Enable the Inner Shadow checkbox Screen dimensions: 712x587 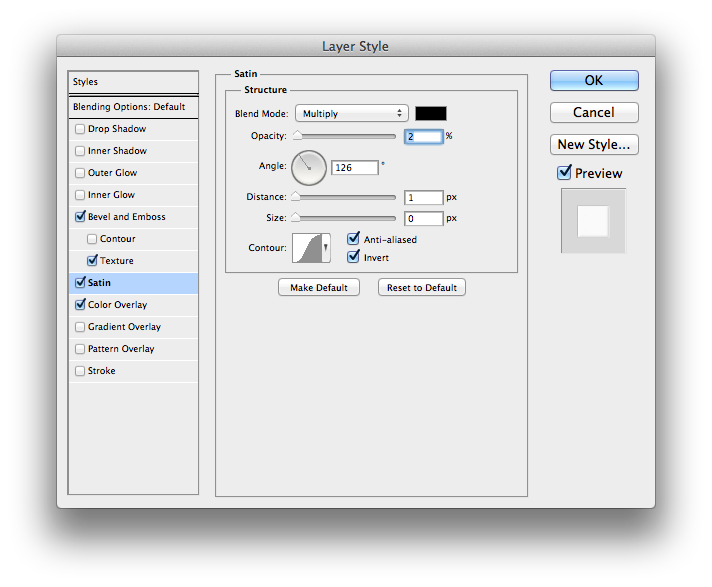tap(80, 151)
